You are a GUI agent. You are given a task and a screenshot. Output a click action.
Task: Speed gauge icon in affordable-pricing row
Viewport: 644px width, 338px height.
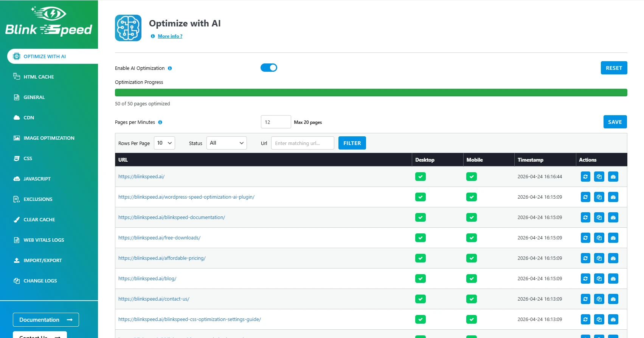point(613,258)
